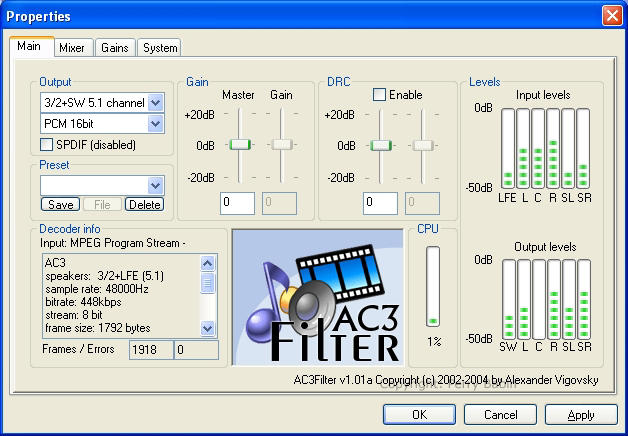Delete the selected preset
This screenshot has width=628, height=436.
(144, 205)
